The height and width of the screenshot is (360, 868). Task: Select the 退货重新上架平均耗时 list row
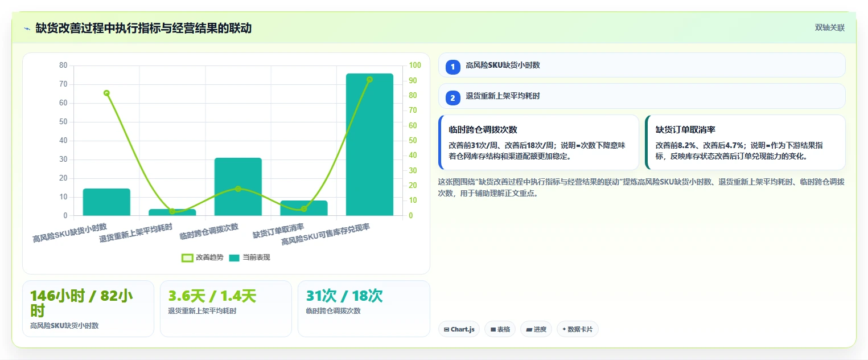pyautogui.click(x=641, y=96)
